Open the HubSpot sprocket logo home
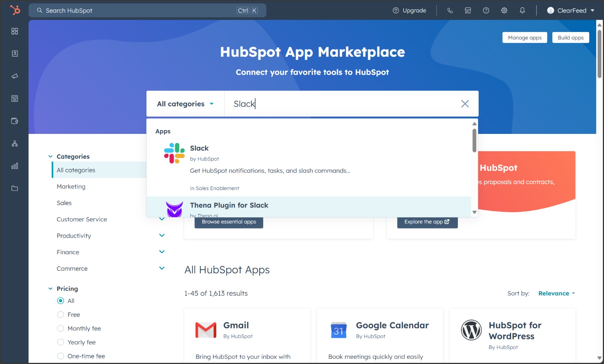This screenshot has height=364, width=604. point(15,10)
